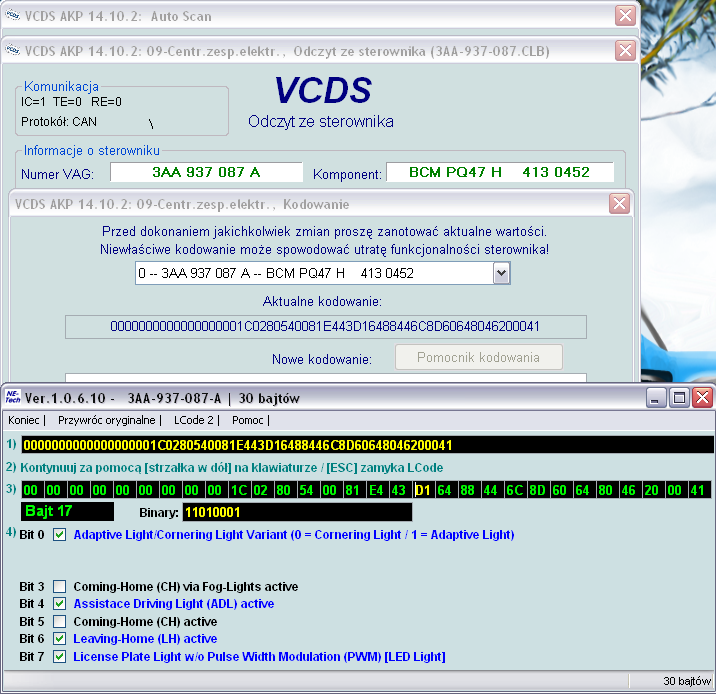
Task: Click Leaving-Home (LH) active label
Action: click(145, 639)
